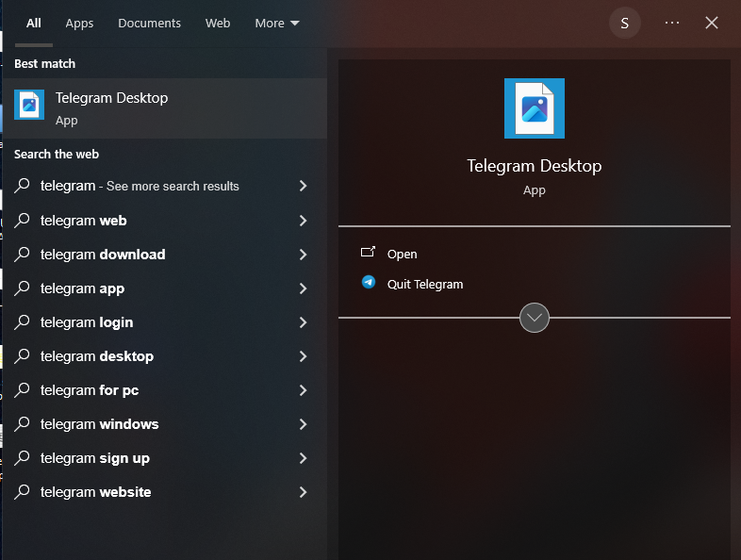Choose Quit Telegram action

[425, 285]
